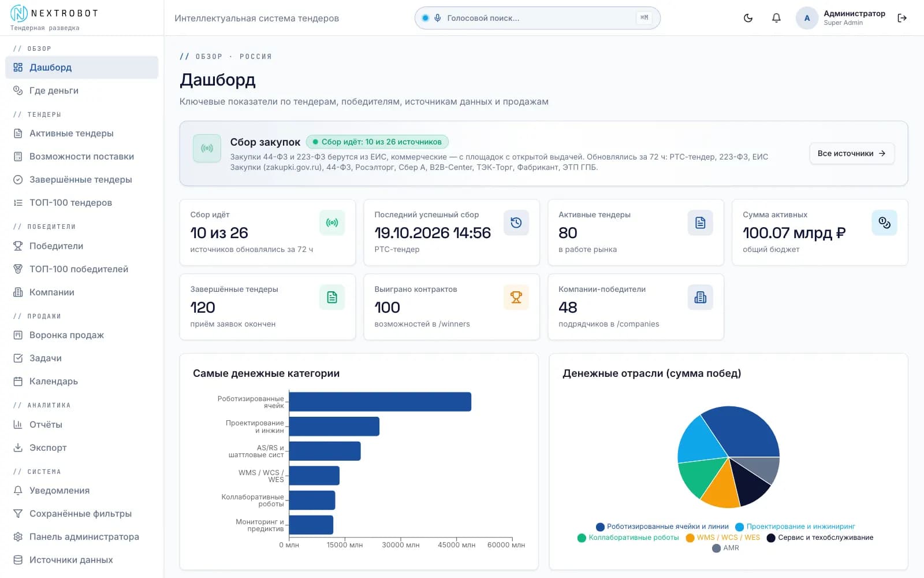Open Победители in sidebar
This screenshot has height=578, width=924.
pyautogui.click(x=81, y=246)
